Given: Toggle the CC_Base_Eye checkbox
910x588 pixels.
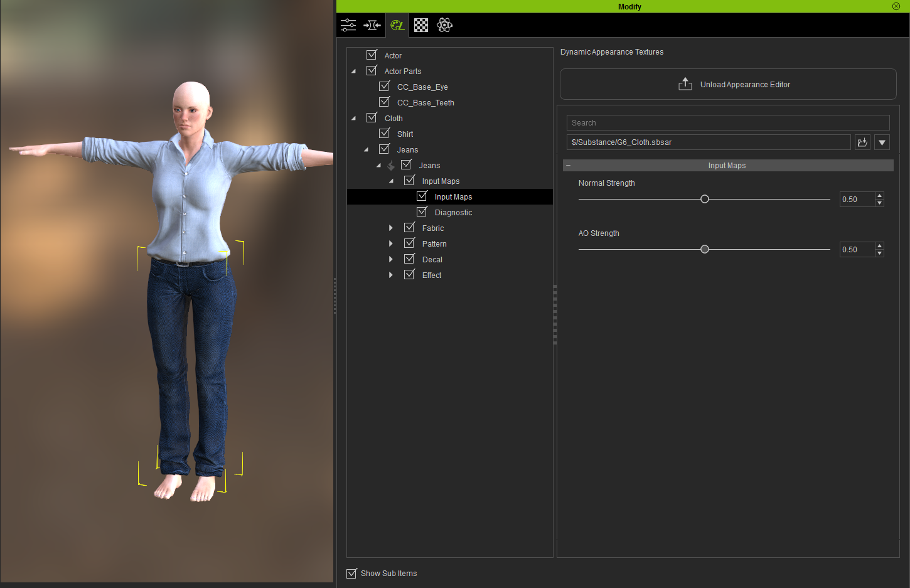Looking at the screenshot, I should 385,87.
